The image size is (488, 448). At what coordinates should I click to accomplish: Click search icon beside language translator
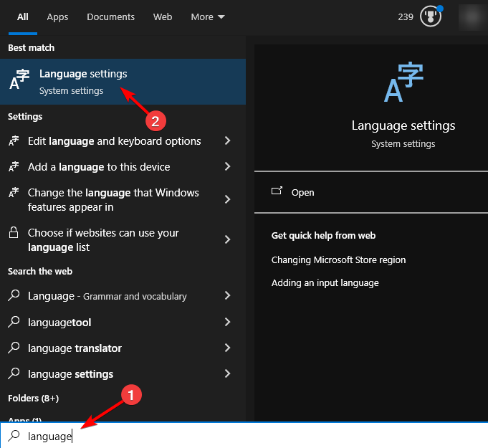14,348
